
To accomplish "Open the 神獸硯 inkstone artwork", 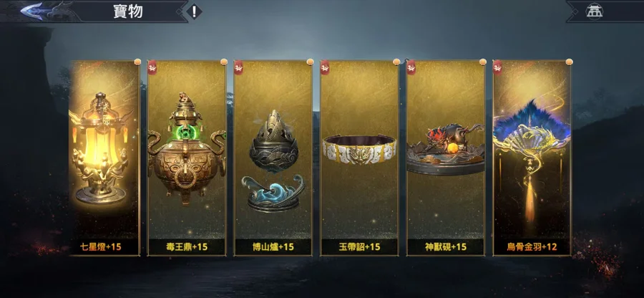I will point(446,150).
